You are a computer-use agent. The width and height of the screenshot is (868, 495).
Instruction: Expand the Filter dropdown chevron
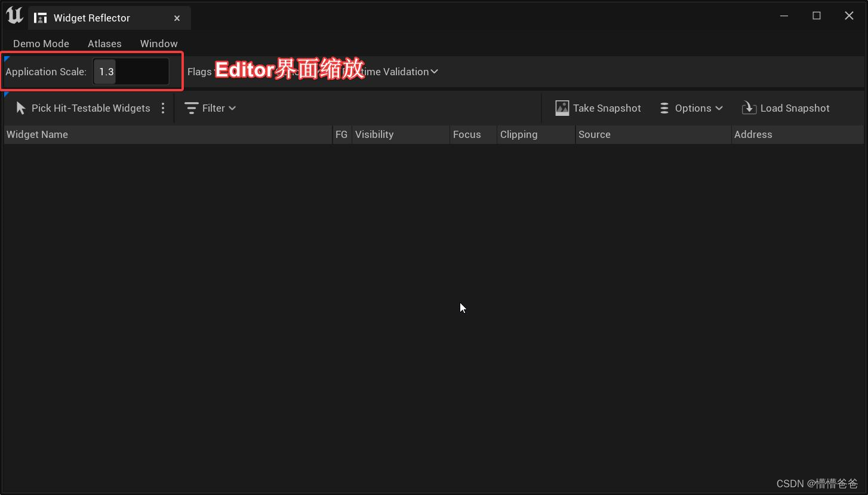(x=232, y=108)
